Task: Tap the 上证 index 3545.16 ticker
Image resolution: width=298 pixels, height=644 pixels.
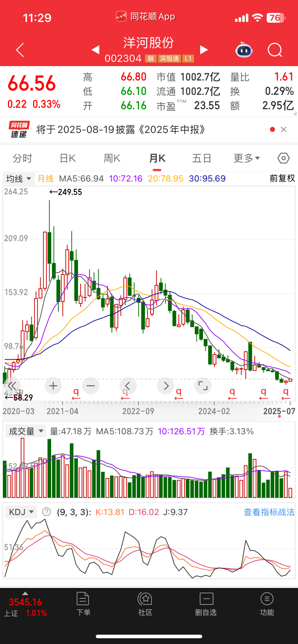Action: click(x=25, y=602)
